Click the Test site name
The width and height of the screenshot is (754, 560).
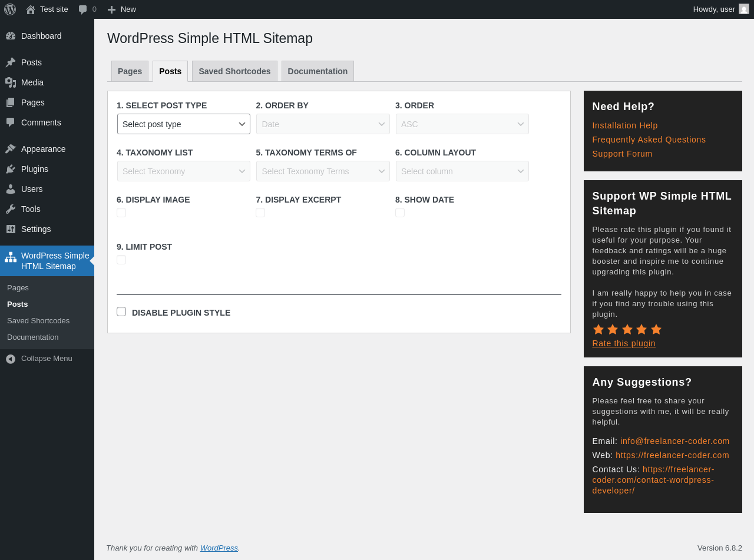click(54, 9)
